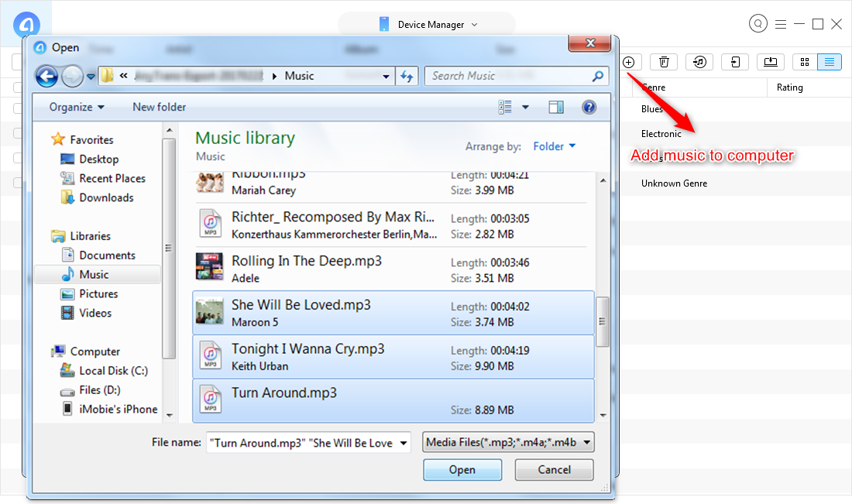Click the add music plus icon
This screenshot has width=852, height=504.
pos(629,62)
